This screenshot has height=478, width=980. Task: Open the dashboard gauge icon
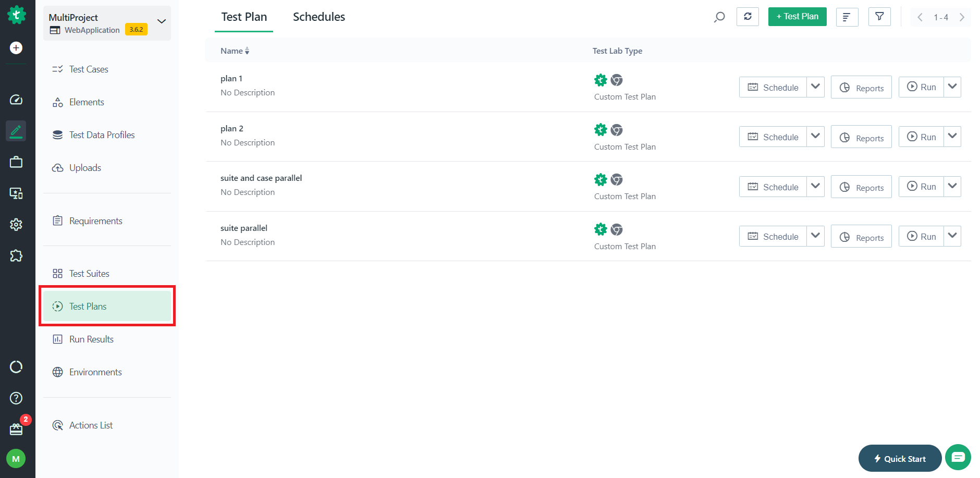pyautogui.click(x=16, y=100)
